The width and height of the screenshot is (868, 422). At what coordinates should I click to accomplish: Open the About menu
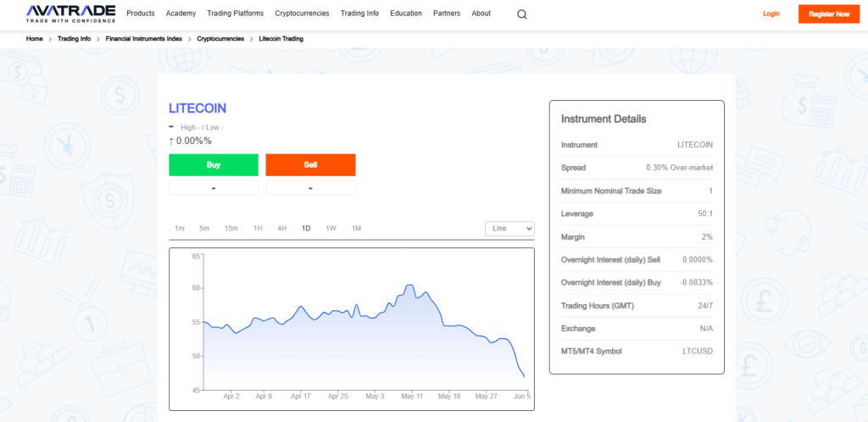pyautogui.click(x=481, y=14)
